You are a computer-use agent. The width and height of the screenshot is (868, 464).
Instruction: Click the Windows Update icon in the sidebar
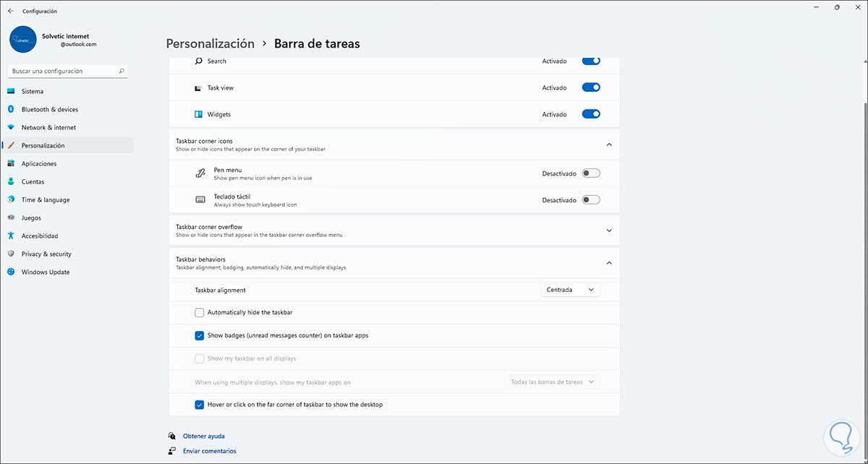pyautogui.click(x=11, y=272)
